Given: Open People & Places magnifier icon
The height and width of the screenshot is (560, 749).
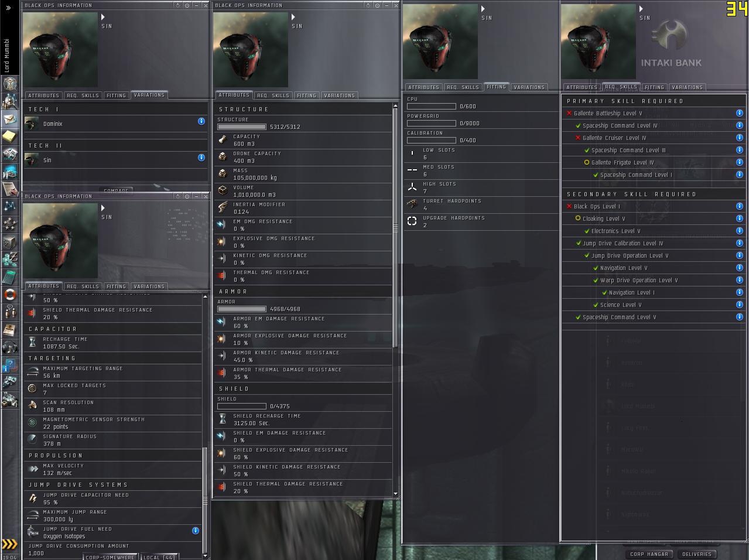Looking at the screenshot, I should tap(10, 101).
